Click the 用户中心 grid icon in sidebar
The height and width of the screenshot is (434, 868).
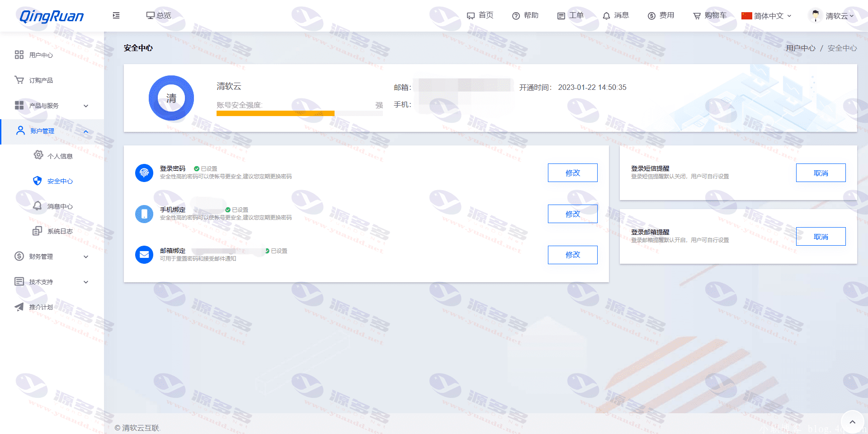click(19, 55)
